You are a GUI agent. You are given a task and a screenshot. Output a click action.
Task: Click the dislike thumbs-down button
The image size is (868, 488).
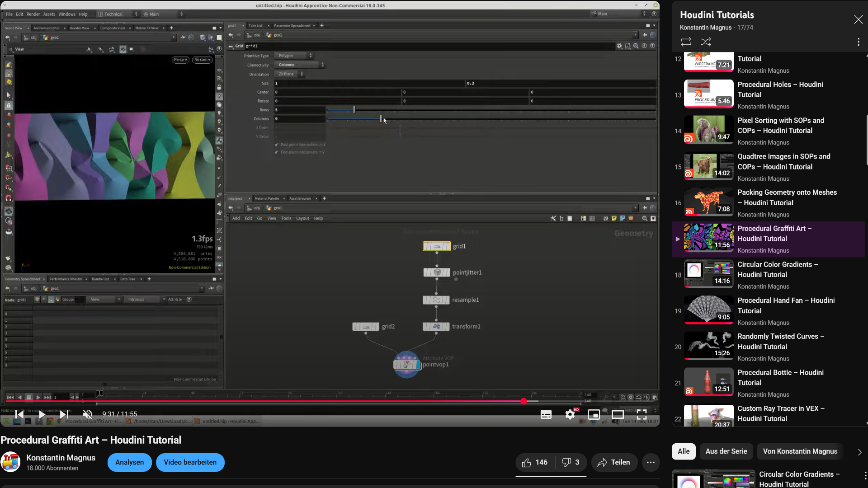tap(571, 462)
